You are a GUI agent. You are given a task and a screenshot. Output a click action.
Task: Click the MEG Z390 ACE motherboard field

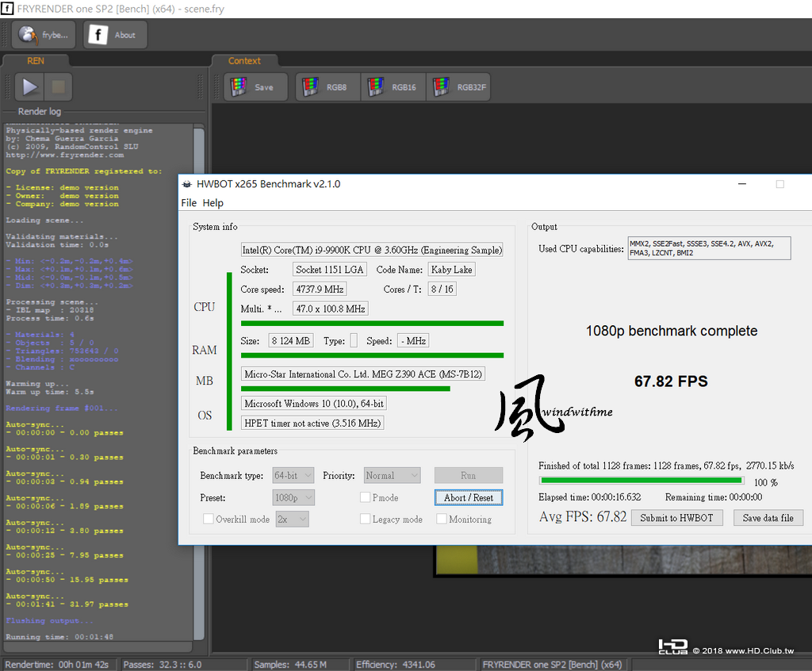tap(362, 374)
